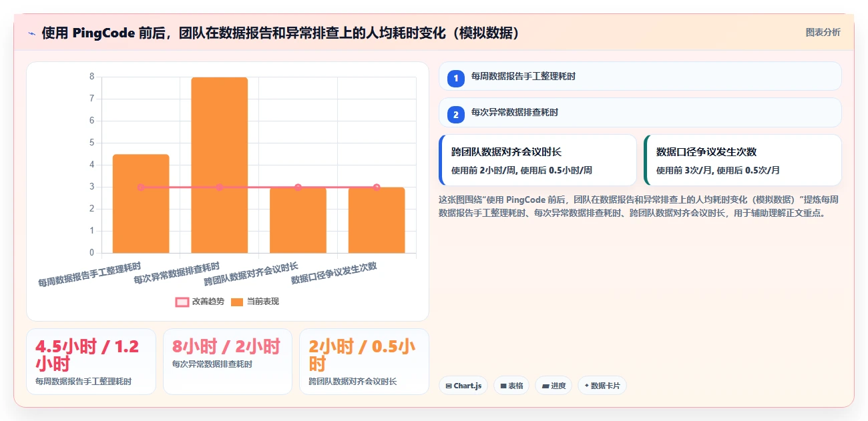Open list item 每次异常数据排查耗时
Image resolution: width=868 pixels, height=421 pixels.
pos(640,112)
